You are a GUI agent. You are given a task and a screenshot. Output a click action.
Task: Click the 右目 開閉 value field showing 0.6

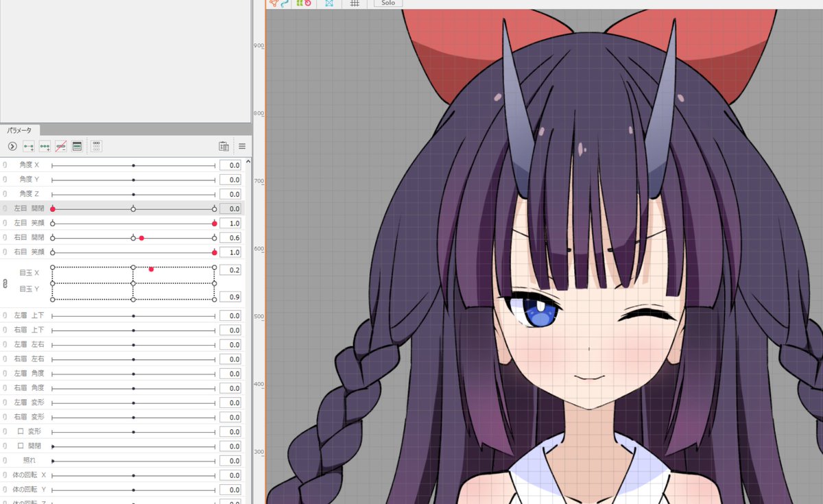tap(230, 238)
